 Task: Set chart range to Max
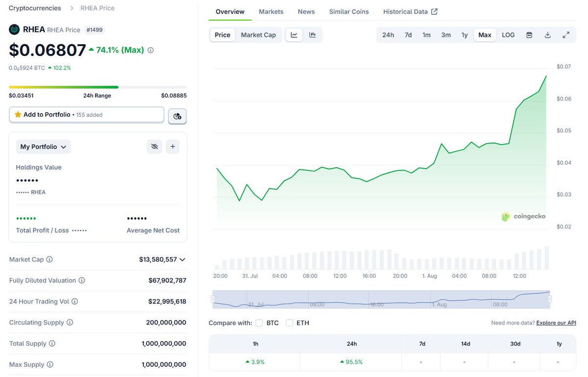485,35
